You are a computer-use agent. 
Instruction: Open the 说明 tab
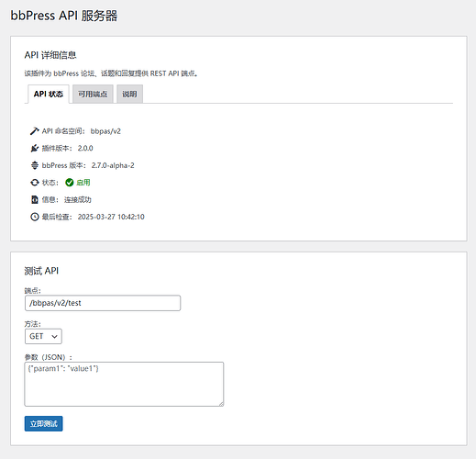129,94
